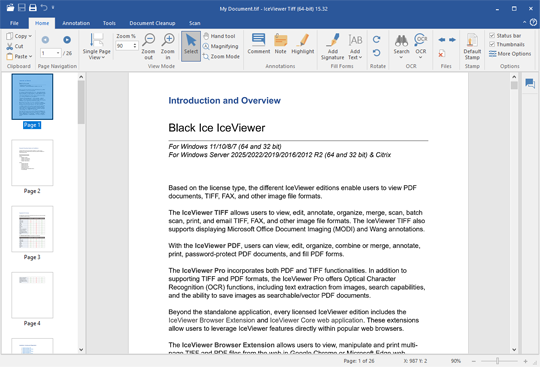
Task: Open the page number dropdown
Action: pos(58,53)
